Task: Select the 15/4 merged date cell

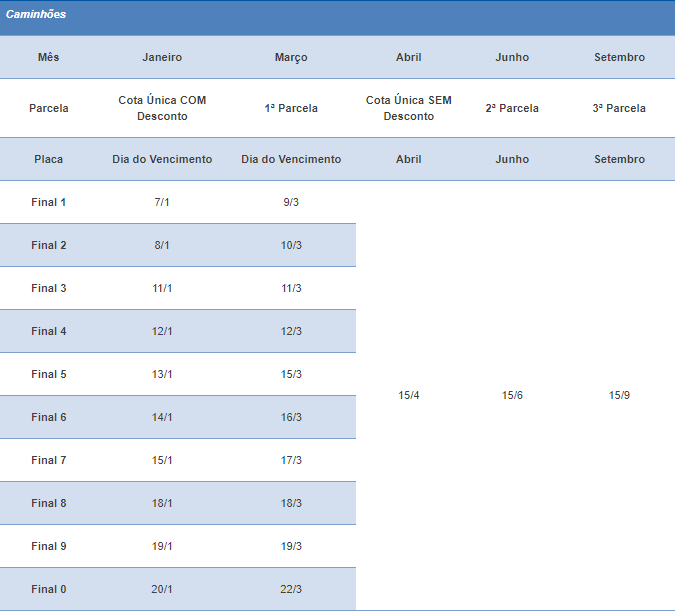Action: click(x=408, y=395)
